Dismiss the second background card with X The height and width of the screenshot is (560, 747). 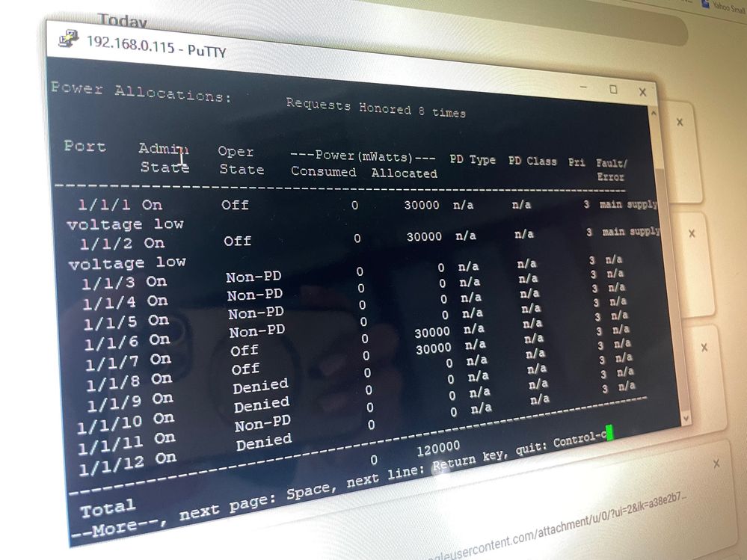[692, 234]
